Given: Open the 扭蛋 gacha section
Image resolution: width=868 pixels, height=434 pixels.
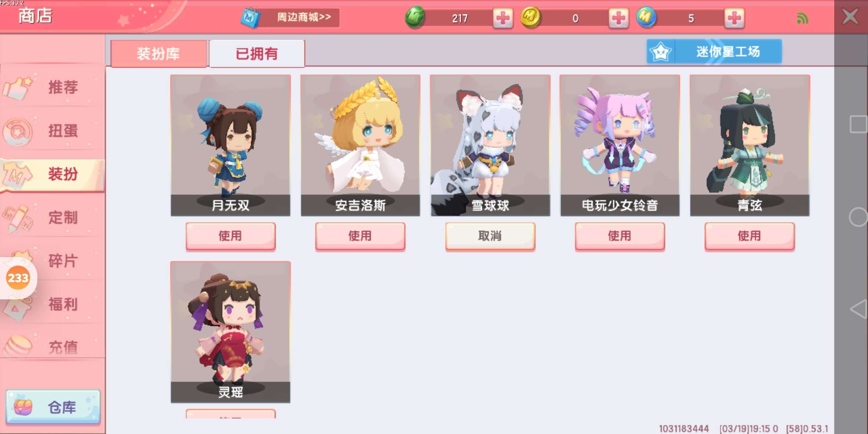Looking at the screenshot, I should pyautogui.click(x=52, y=131).
